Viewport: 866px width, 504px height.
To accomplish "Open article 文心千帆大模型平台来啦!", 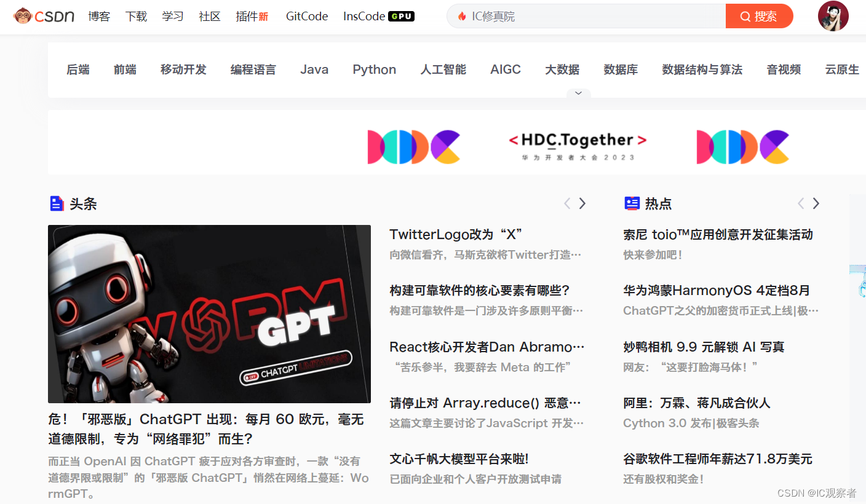I will pos(459,459).
